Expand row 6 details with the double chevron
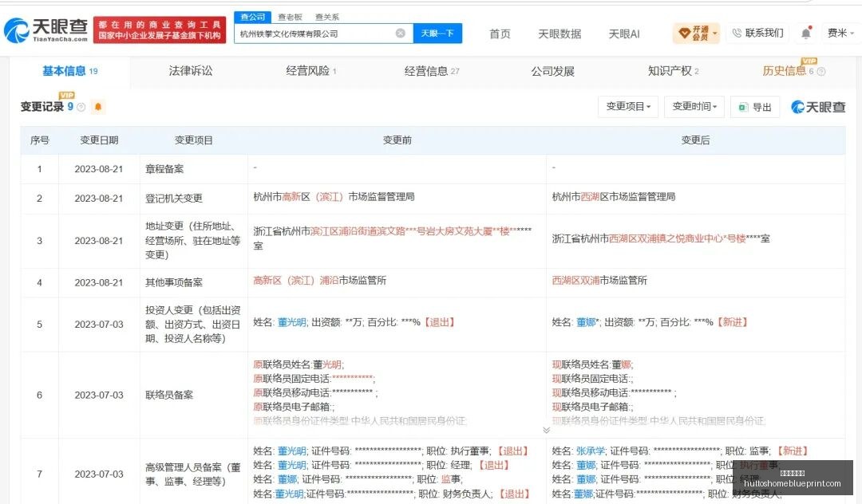Viewport: 862px width, 504px height. click(x=546, y=430)
